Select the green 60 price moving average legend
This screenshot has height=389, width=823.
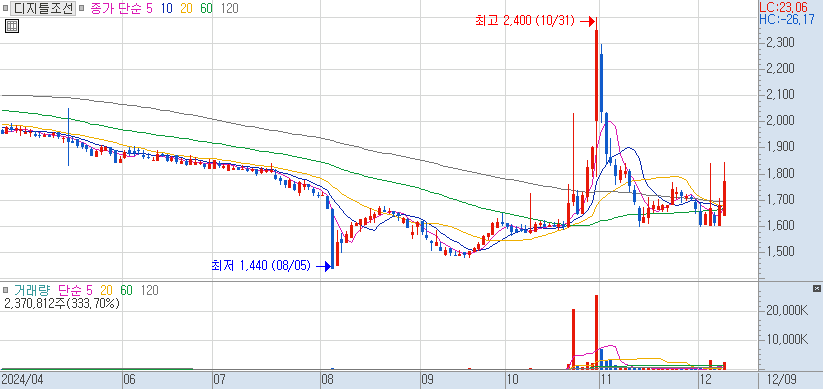point(206,8)
